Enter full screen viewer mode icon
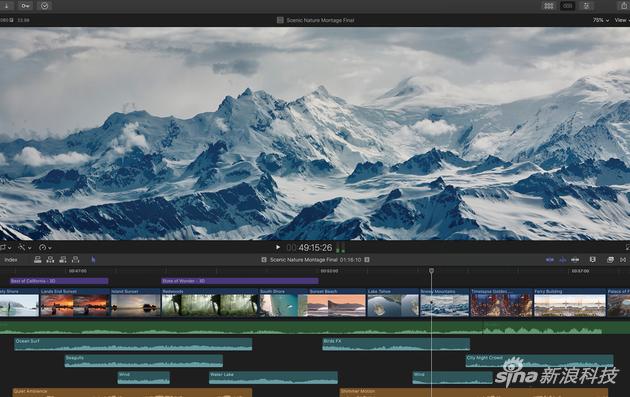The height and width of the screenshot is (397, 630). click(x=627, y=248)
